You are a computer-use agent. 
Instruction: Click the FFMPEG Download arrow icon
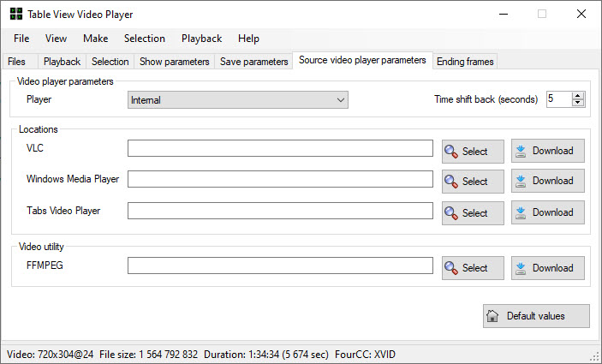521,268
